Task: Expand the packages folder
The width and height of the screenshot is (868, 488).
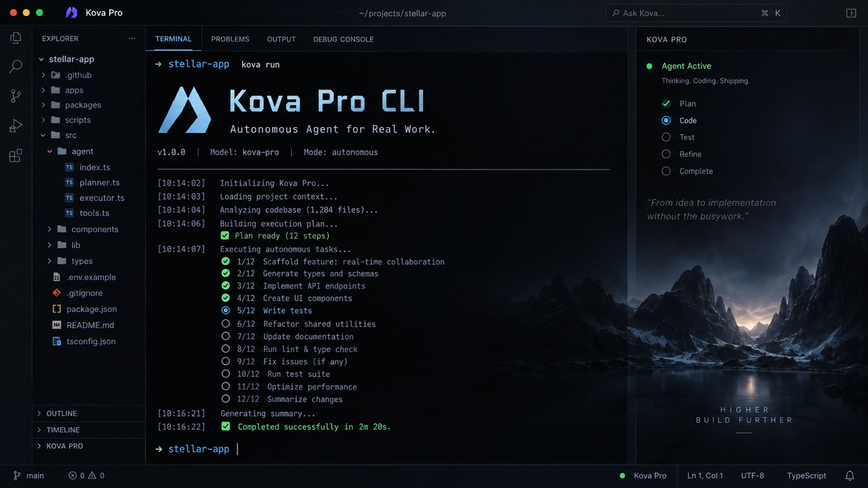Action: (43, 105)
